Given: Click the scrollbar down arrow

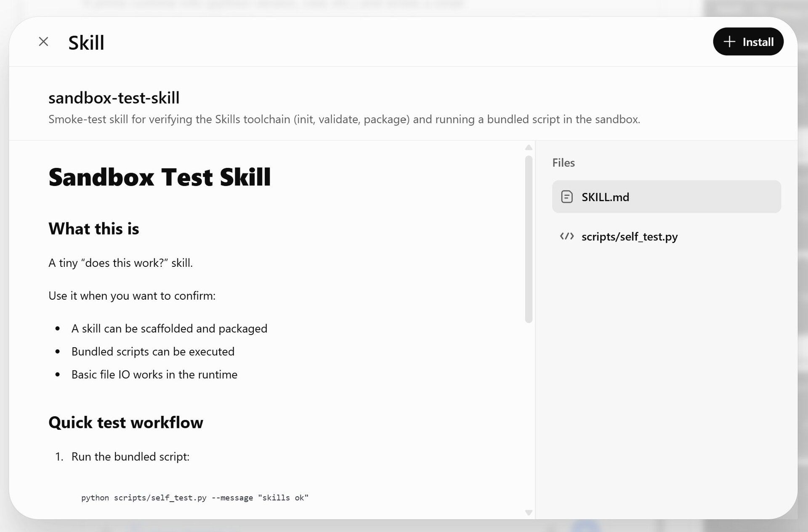Looking at the screenshot, I should click(x=529, y=512).
